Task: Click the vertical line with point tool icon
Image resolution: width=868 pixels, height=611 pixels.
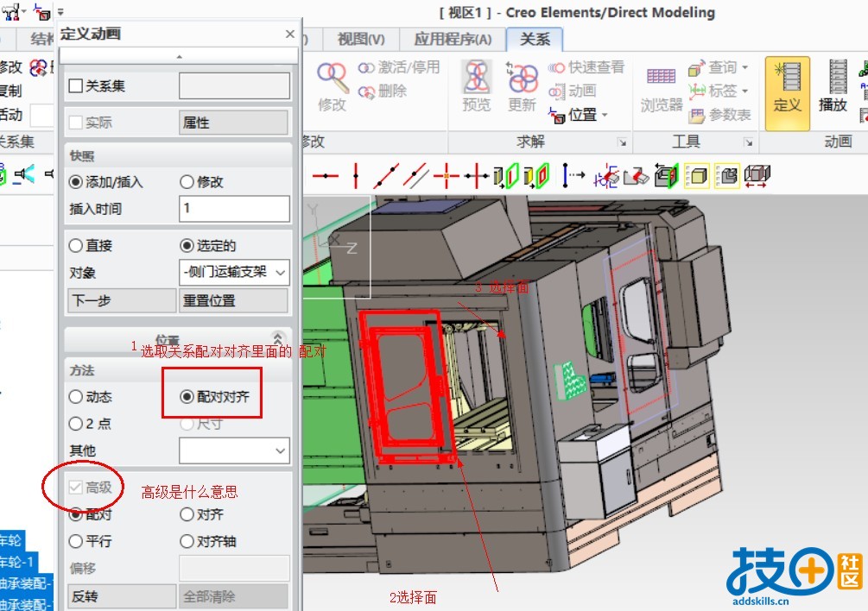Action: (356, 176)
